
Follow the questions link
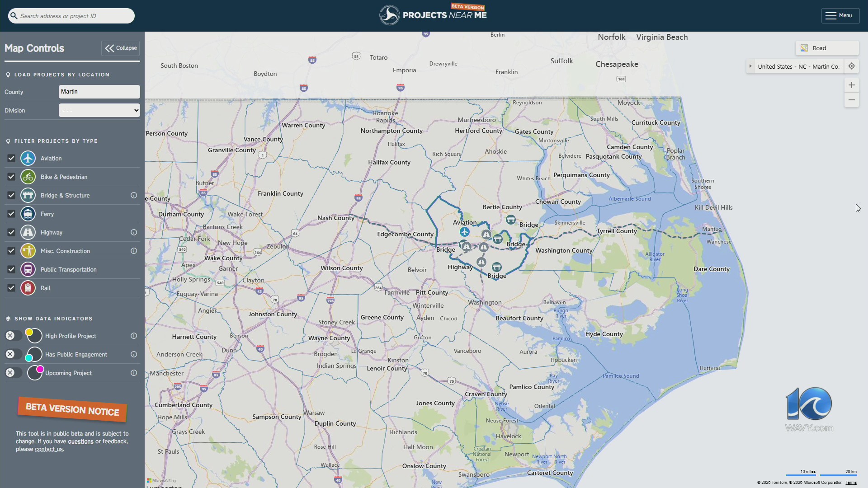(80, 442)
